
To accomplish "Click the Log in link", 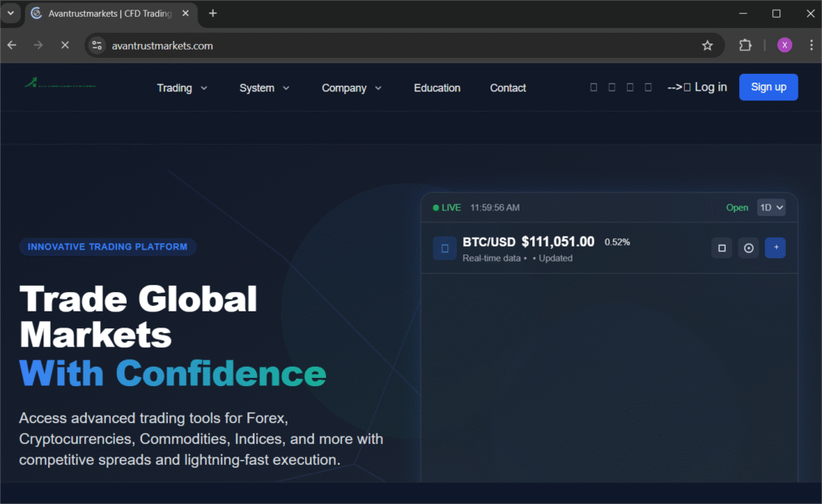I will tap(711, 87).
